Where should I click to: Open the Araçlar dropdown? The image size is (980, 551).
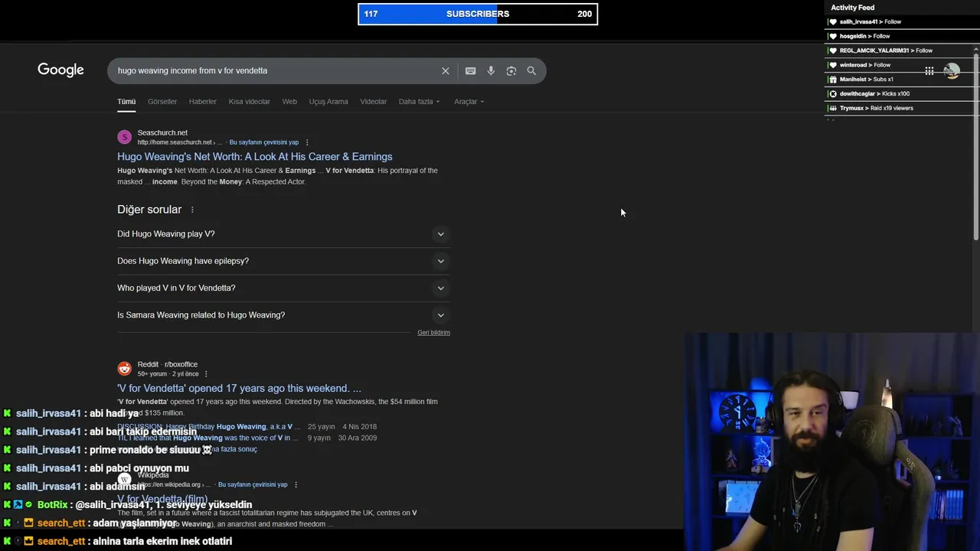pyautogui.click(x=469, y=102)
